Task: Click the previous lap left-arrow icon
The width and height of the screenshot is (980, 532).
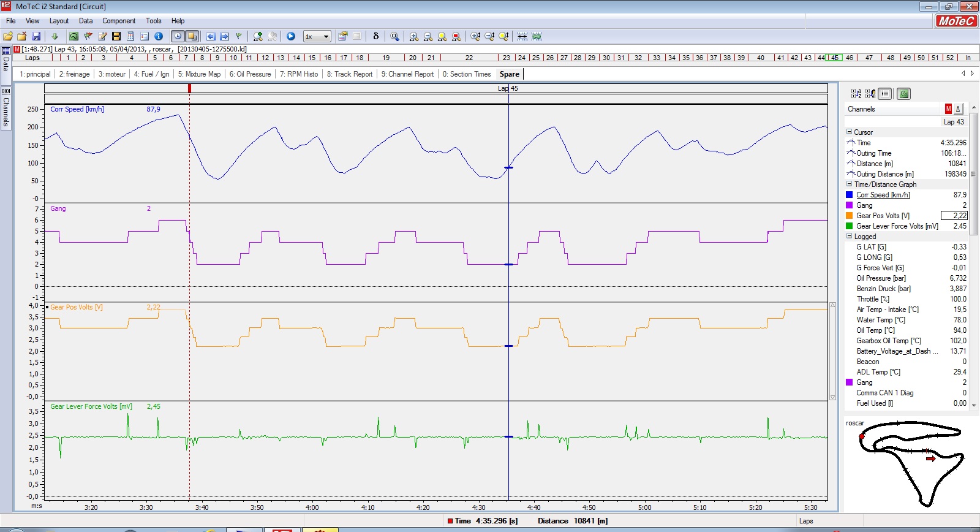Action: (211, 36)
